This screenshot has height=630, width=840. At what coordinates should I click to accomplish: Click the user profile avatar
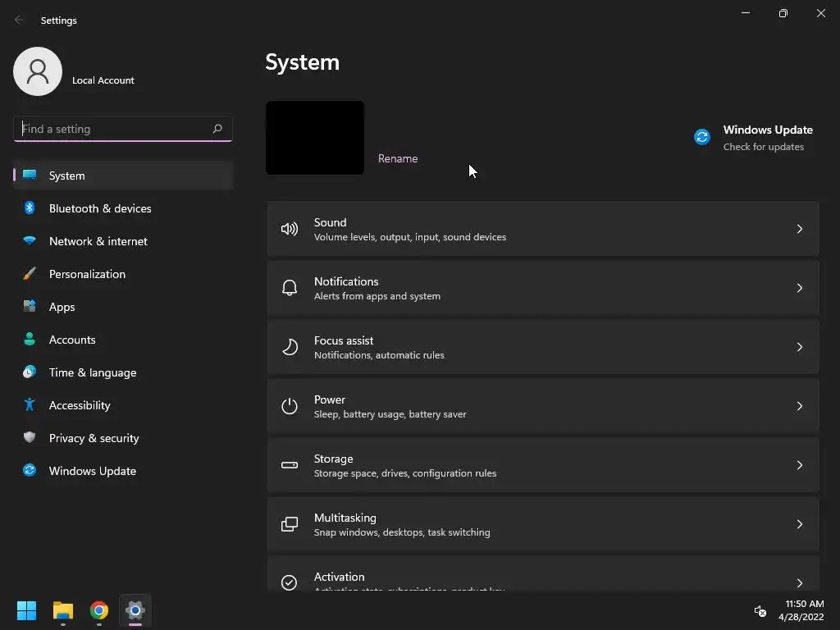click(x=38, y=71)
